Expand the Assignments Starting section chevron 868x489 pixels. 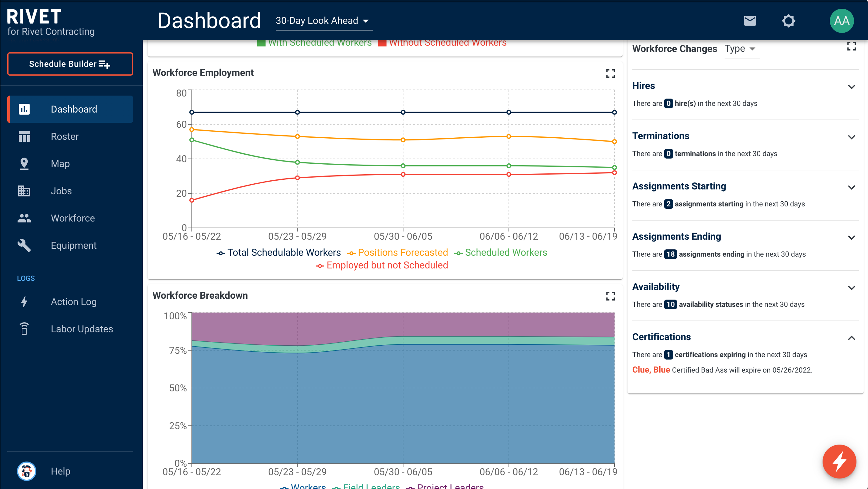point(851,187)
